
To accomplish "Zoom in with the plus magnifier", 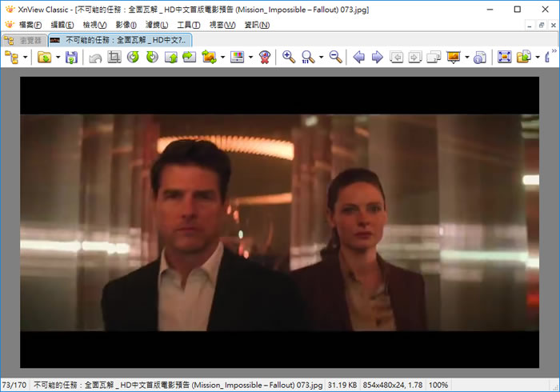I will tap(289, 57).
